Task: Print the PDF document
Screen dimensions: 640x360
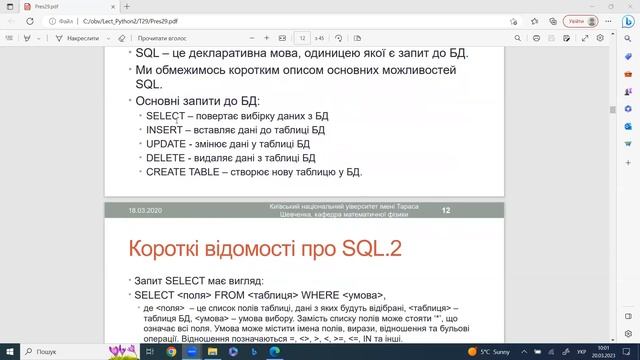Action: [536, 38]
